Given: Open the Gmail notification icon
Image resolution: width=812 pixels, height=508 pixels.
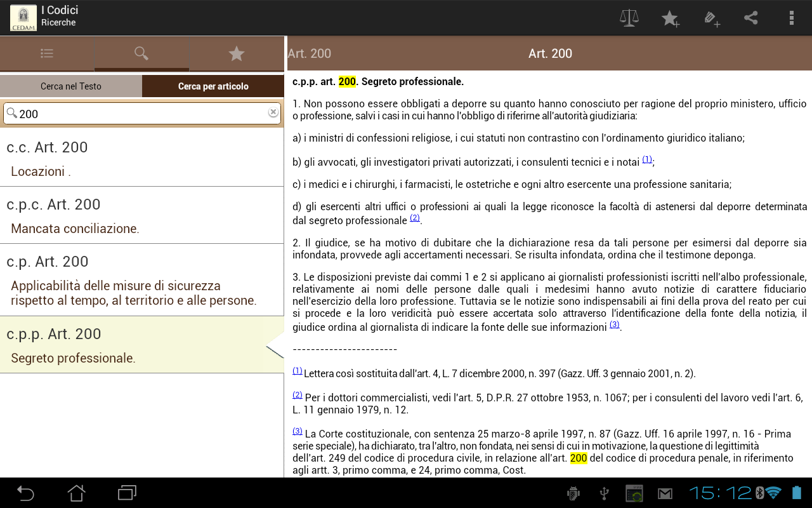Looking at the screenshot, I should [665, 493].
